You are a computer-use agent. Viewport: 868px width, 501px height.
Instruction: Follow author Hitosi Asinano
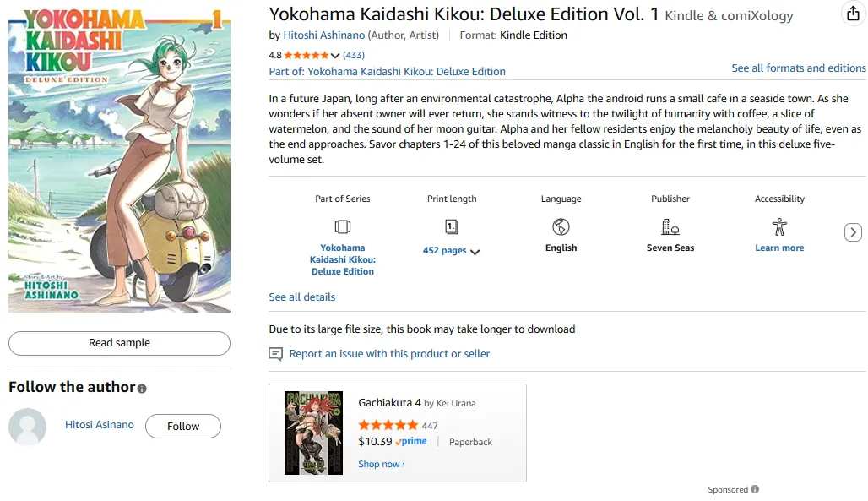[x=182, y=427]
